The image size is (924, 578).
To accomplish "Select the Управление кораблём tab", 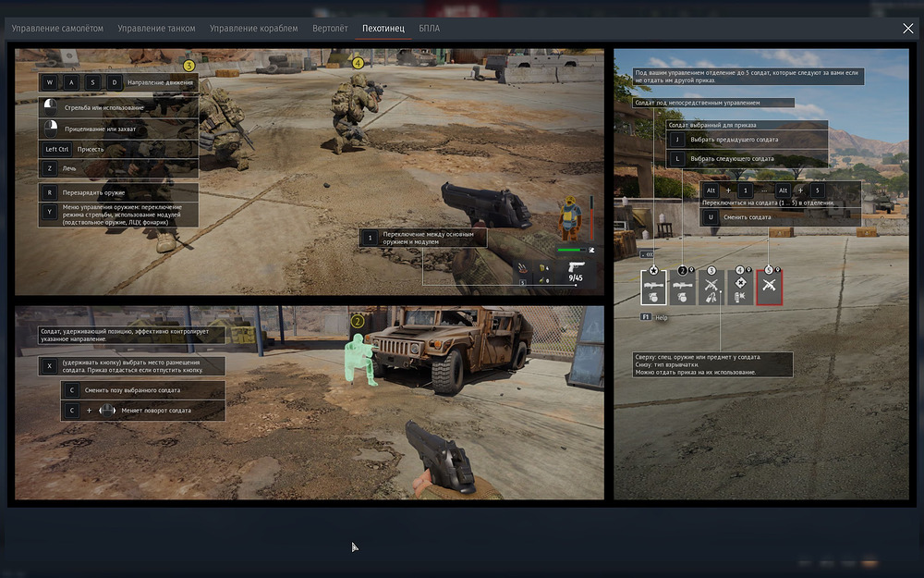I will pos(254,29).
